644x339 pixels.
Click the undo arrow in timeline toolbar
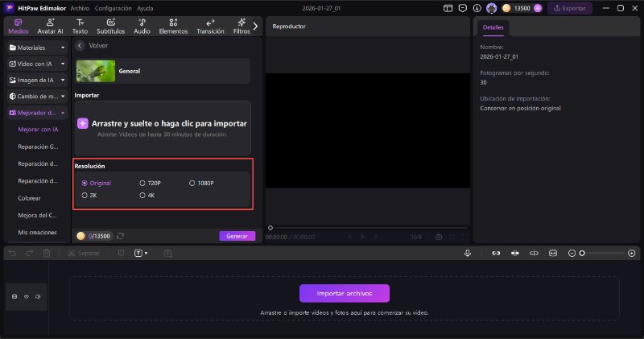(x=12, y=253)
